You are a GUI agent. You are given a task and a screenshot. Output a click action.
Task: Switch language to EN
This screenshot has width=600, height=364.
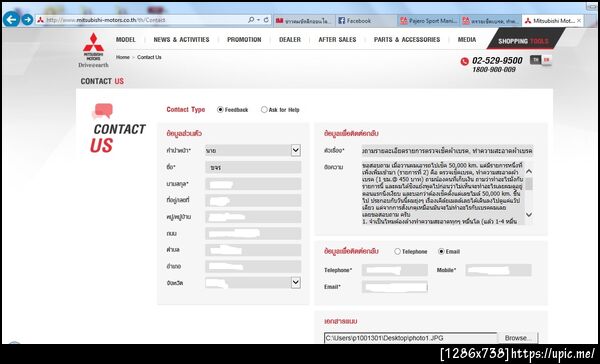[x=546, y=60]
